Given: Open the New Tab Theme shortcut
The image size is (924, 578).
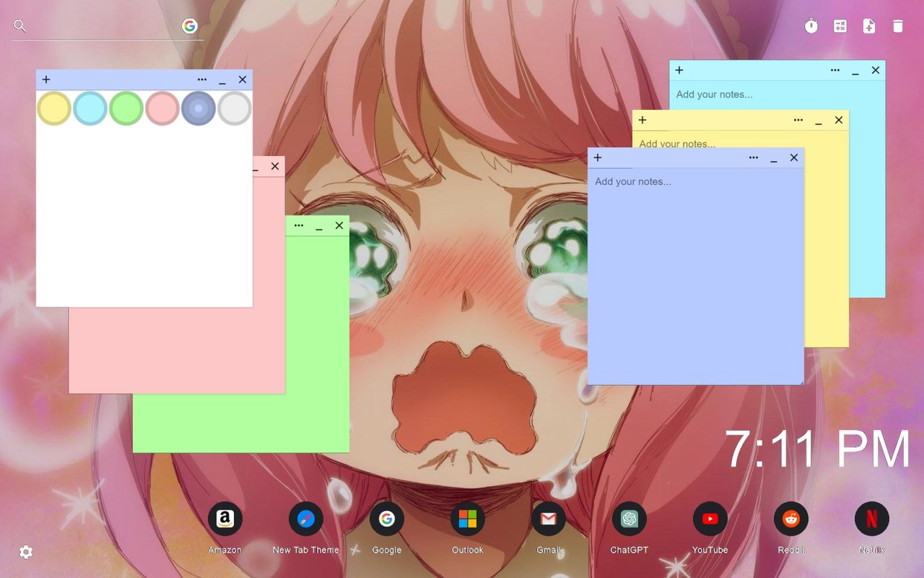Looking at the screenshot, I should click(306, 519).
